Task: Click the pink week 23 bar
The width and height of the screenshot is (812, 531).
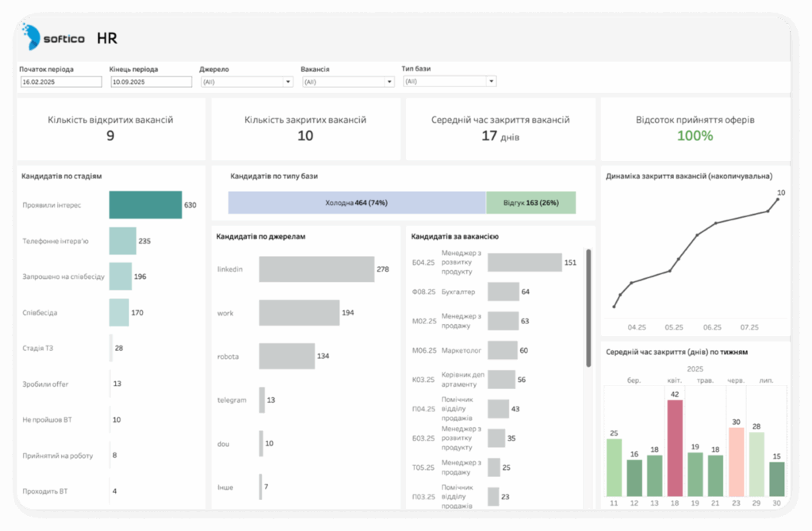Action: tap(736, 461)
